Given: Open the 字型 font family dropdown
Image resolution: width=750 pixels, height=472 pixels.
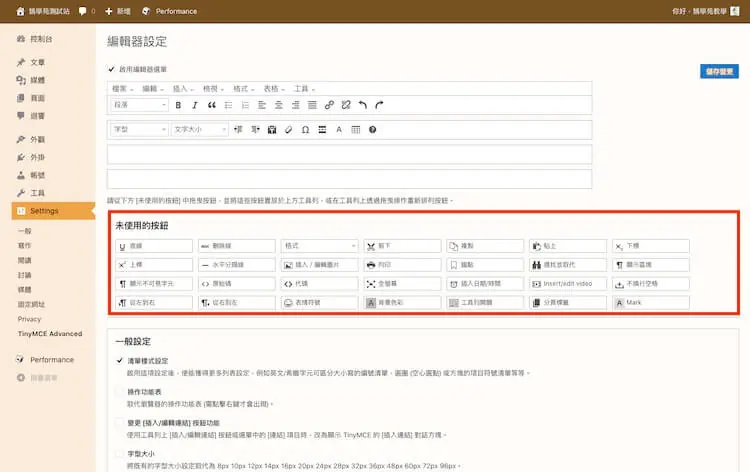Looking at the screenshot, I should pyautogui.click(x=139, y=130).
